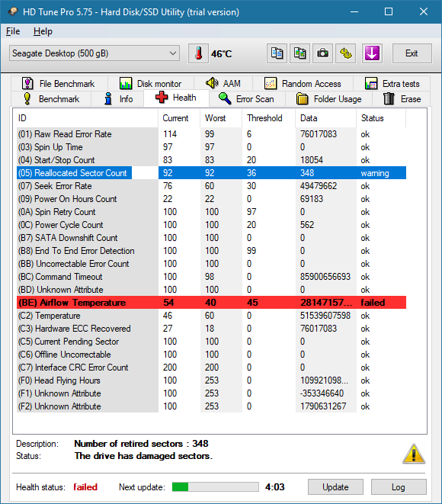This screenshot has height=504, width=442.
Task: Select the (B7) SATA Downshift Count row
Action: (211, 238)
